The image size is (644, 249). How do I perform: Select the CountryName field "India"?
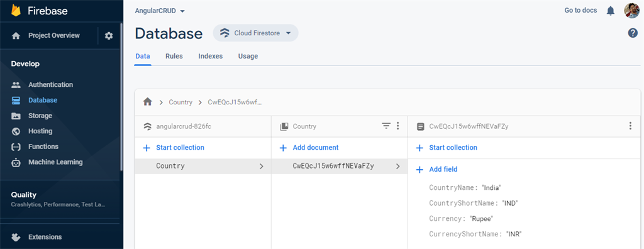[x=465, y=188]
